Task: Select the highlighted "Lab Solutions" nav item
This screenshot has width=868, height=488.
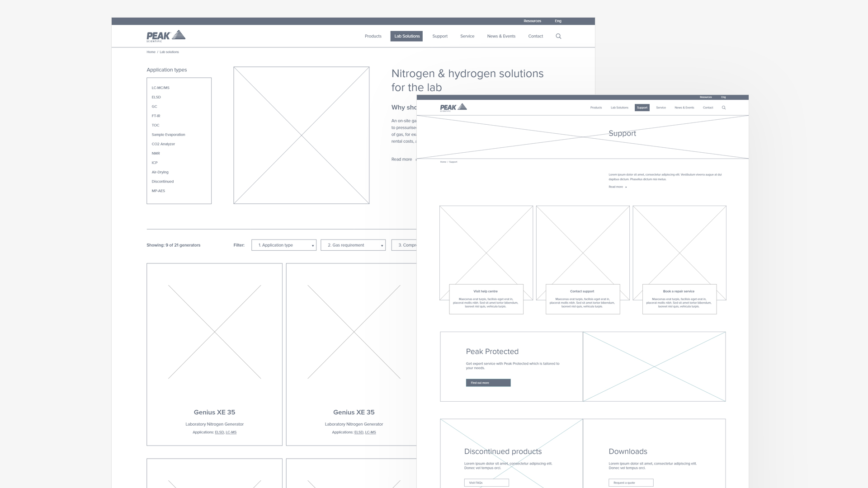Action: (x=406, y=36)
